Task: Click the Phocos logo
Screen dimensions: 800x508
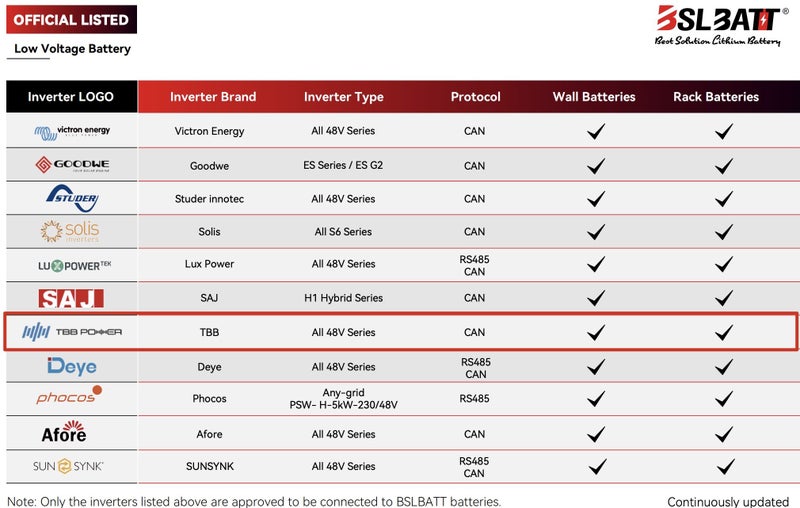Action: (x=70, y=397)
